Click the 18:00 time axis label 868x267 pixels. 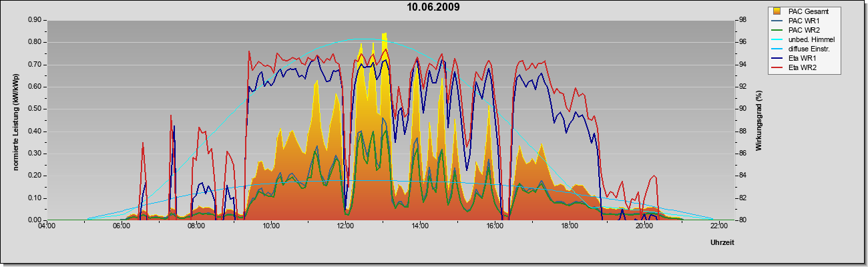[x=570, y=226]
